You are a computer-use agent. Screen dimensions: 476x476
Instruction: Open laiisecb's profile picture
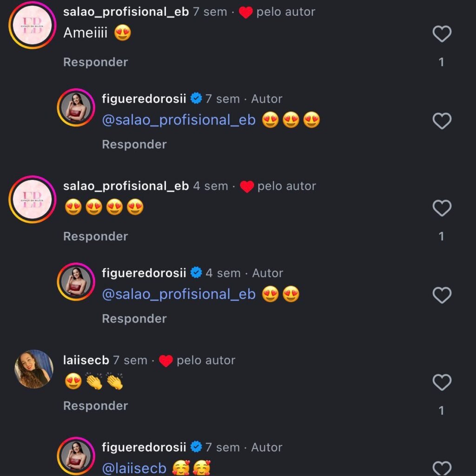click(34, 369)
